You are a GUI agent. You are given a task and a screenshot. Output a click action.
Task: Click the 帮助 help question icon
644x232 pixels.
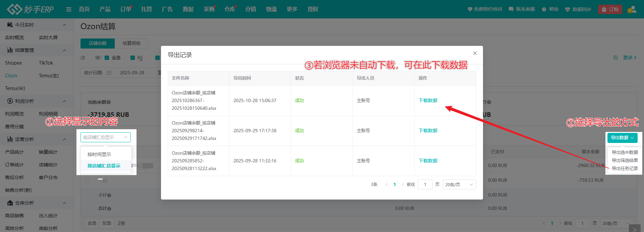(x=544, y=9)
